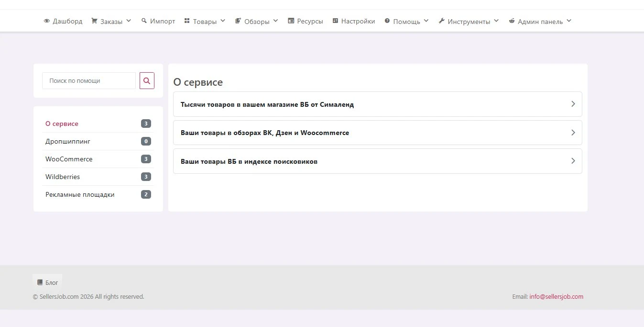644x327 pixels.
Task: Open the Ресурсы menu item
Action: [x=306, y=21]
